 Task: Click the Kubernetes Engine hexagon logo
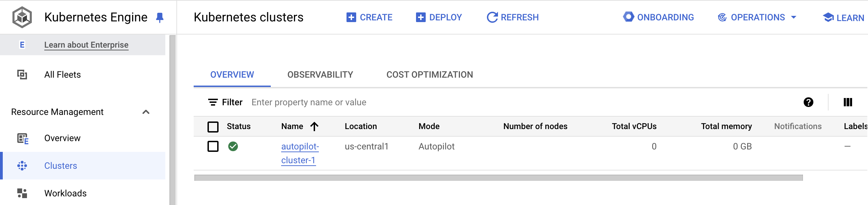[x=22, y=17]
